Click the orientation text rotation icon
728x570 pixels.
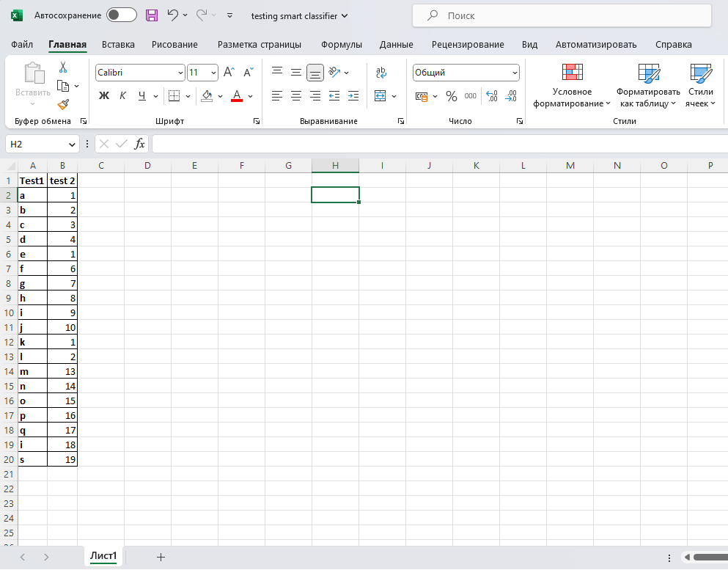click(x=334, y=72)
